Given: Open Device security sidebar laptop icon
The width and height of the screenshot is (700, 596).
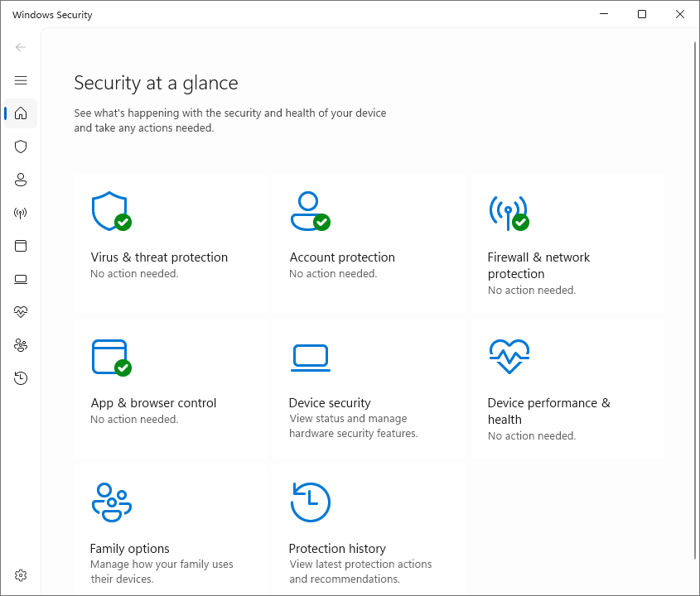Looking at the screenshot, I should point(21,279).
